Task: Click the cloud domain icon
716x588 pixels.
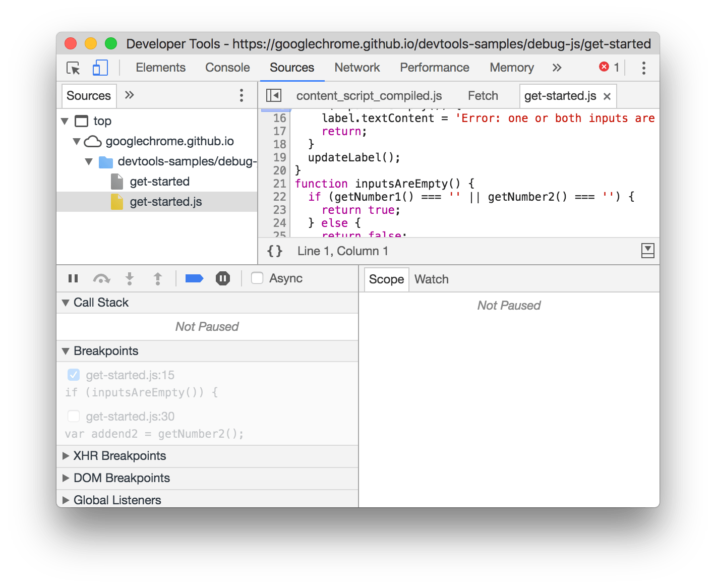Action: tap(93, 141)
